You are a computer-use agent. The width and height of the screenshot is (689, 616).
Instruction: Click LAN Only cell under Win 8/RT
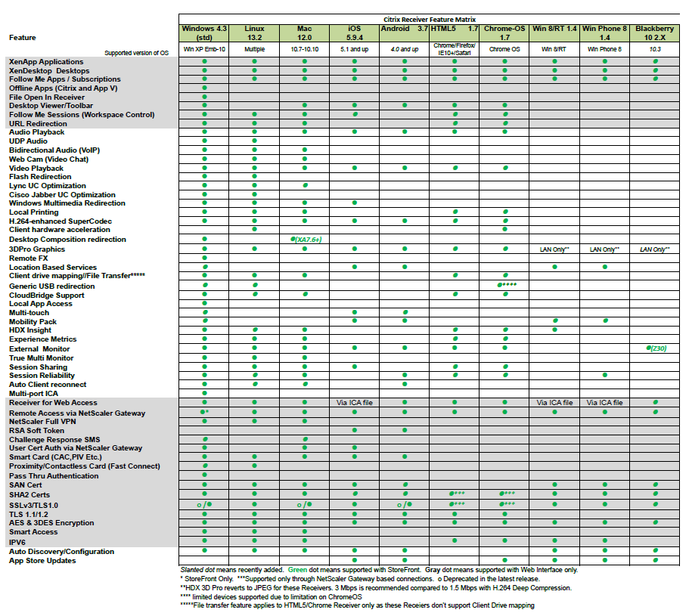(x=554, y=249)
